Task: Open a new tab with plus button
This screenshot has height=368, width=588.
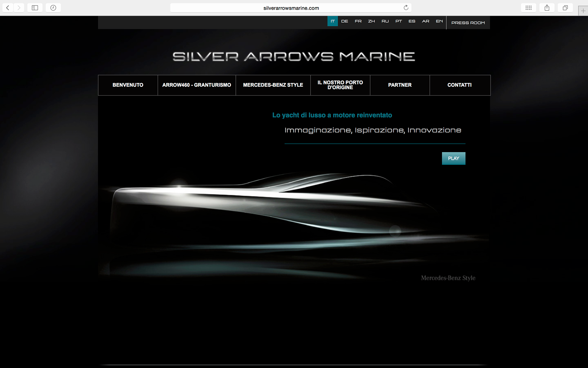Action: coord(583,11)
